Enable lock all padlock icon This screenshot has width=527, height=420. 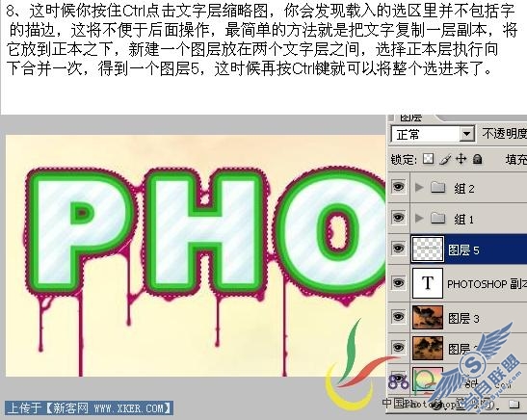coord(477,159)
